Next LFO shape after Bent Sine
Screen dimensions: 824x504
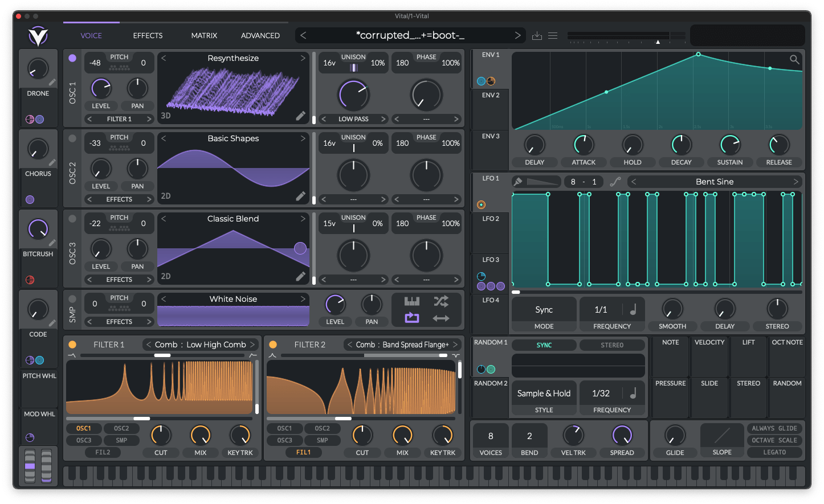(796, 182)
